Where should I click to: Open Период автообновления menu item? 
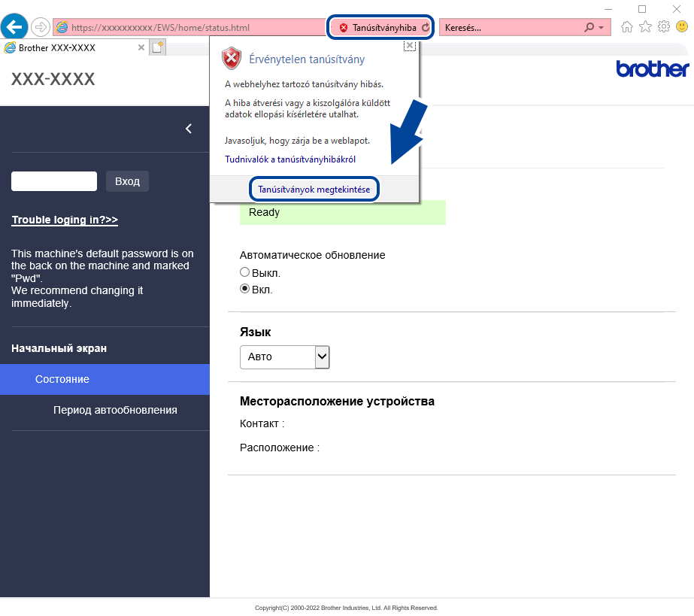pyautogui.click(x=115, y=410)
